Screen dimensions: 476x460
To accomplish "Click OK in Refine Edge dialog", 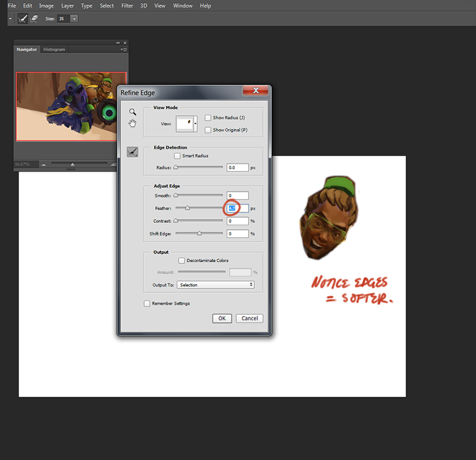I will tap(222, 318).
